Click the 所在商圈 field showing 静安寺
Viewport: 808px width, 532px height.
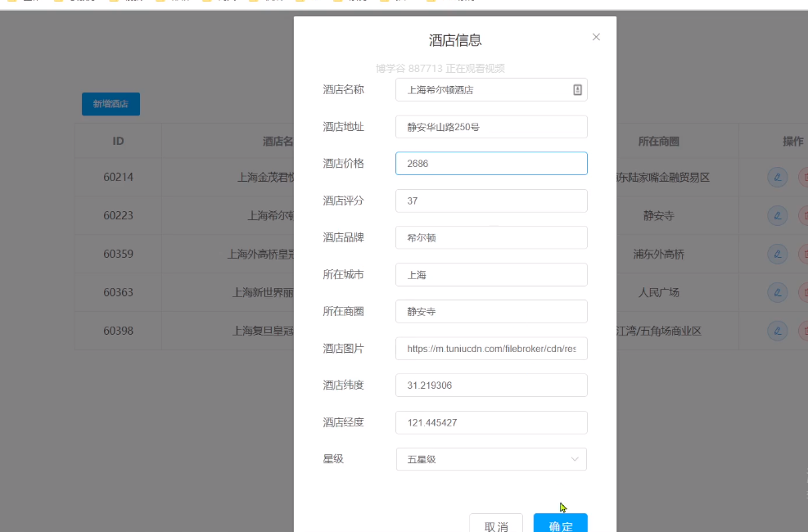pos(491,312)
